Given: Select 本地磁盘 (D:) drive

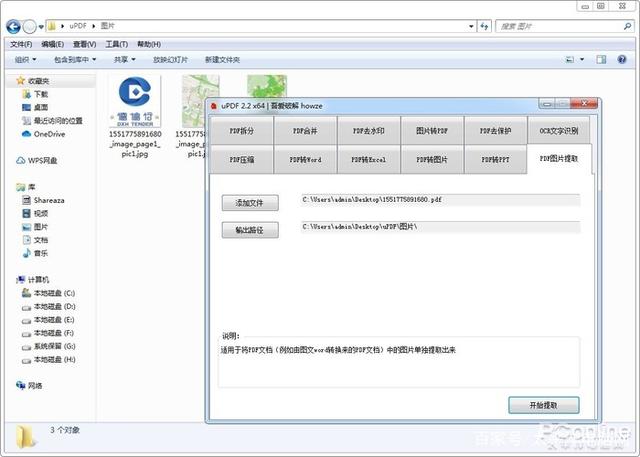Looking at the screenshot, I should pyautogui.click(x=55, y=306).
